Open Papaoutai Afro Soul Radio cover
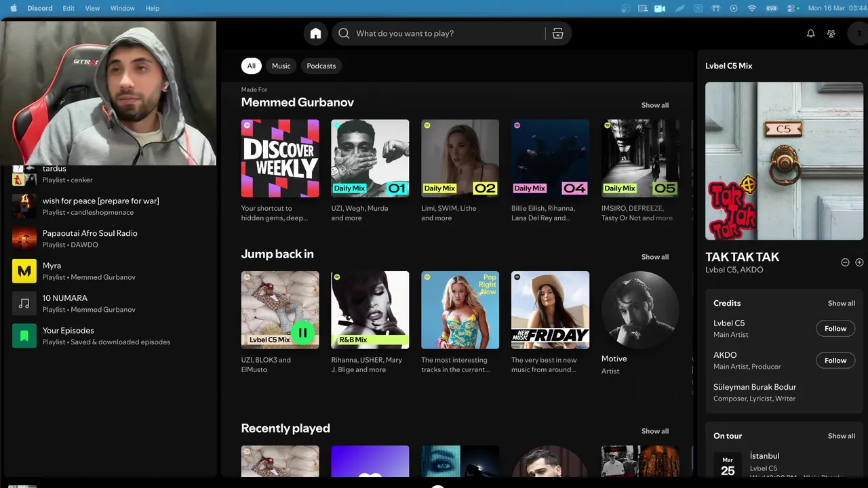 [24, 239]
